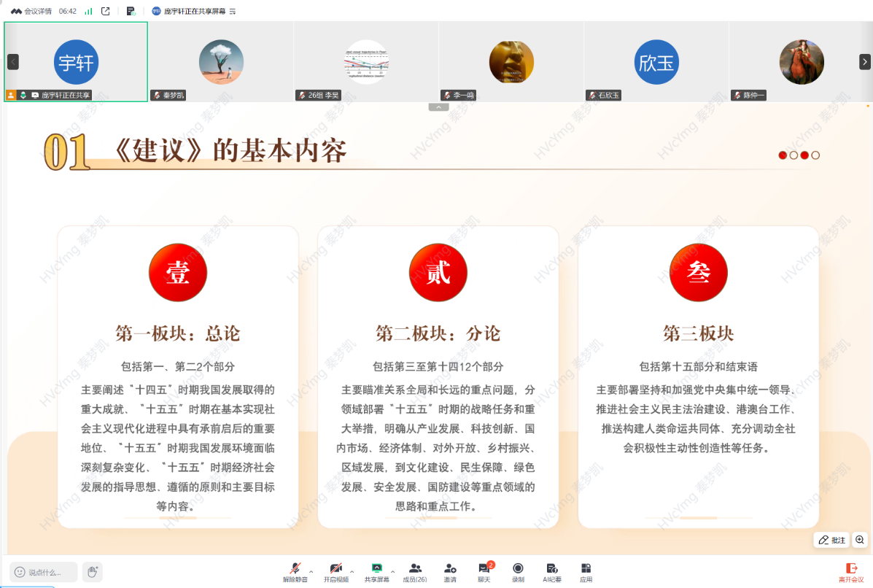
Task: Unmute microphone with 解除静音 button
Action: (x=295, y=571)
